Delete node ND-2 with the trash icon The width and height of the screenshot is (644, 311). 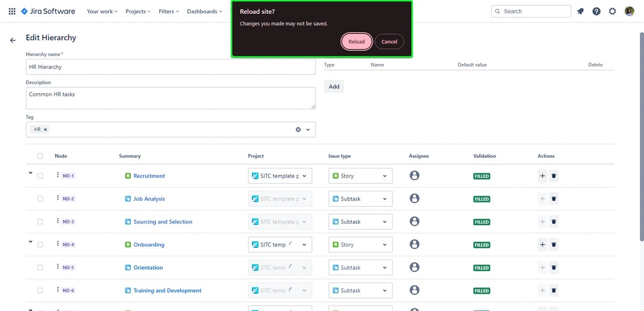pyautogui.click(x=554, y=198)
